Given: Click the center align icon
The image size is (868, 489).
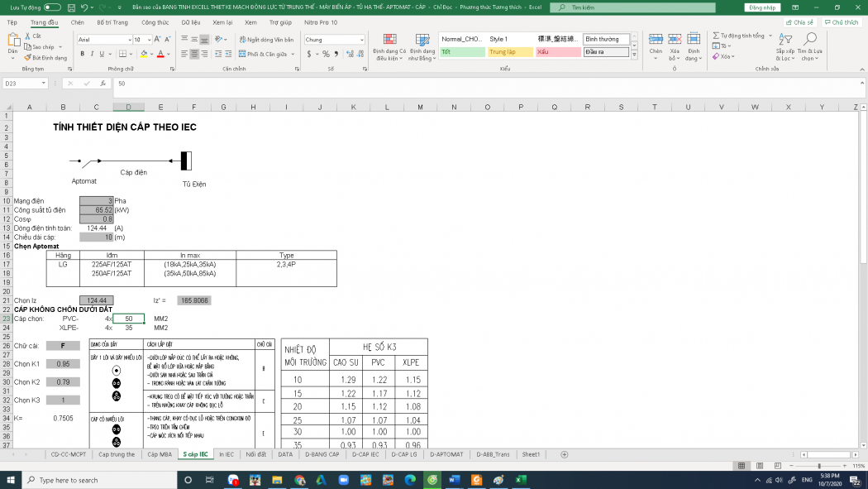Looking at the screenshot, I should 193,54.
